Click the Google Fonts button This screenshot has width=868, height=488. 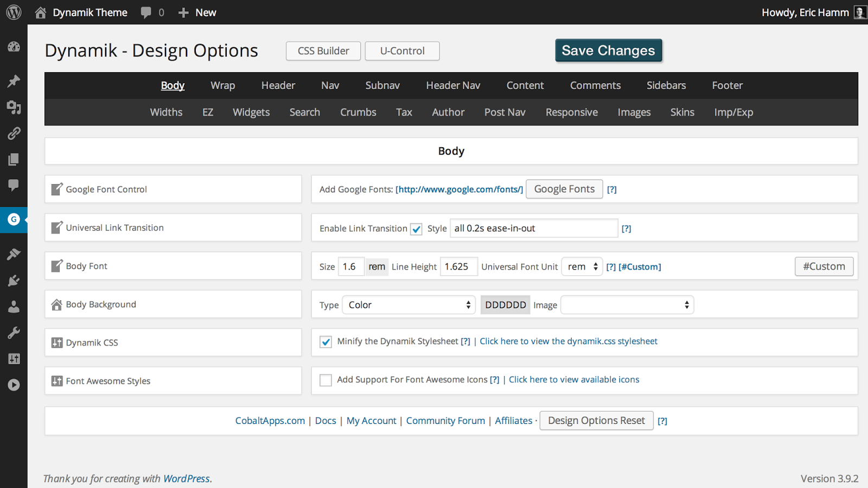(564, 189)
